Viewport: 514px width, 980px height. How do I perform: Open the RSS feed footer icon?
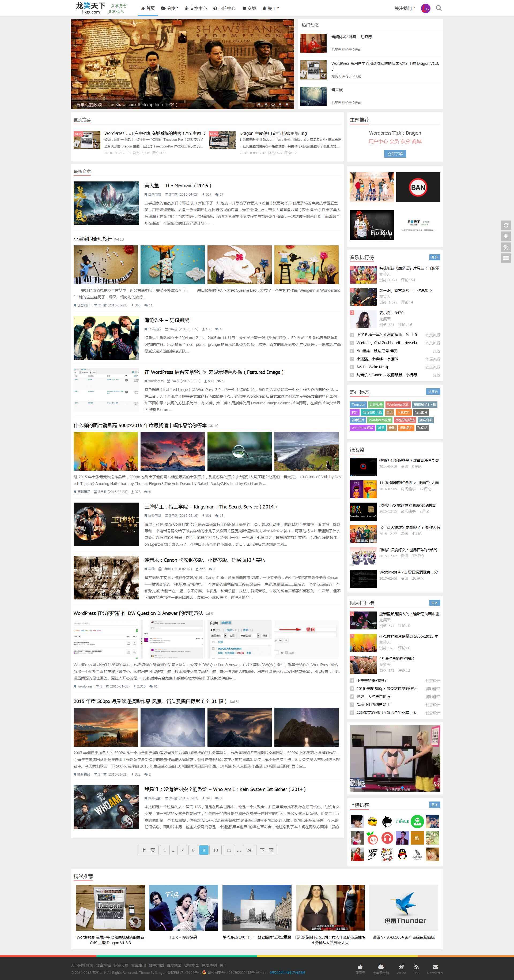[x=417, y=967]
